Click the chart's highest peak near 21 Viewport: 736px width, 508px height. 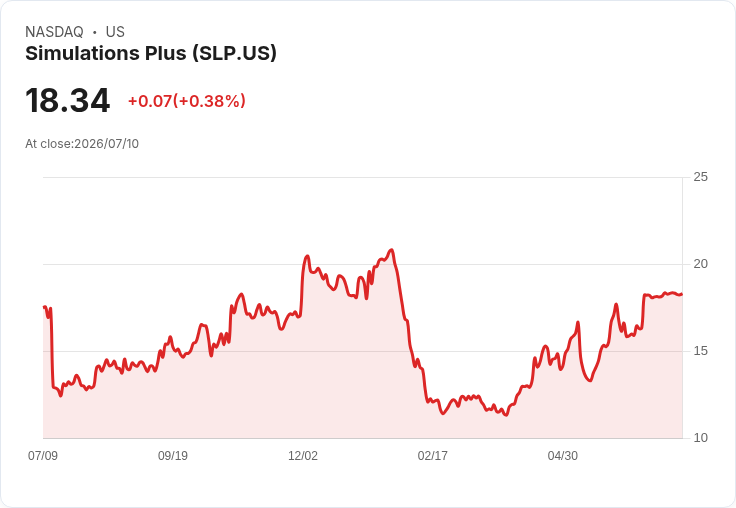(391, 250)
